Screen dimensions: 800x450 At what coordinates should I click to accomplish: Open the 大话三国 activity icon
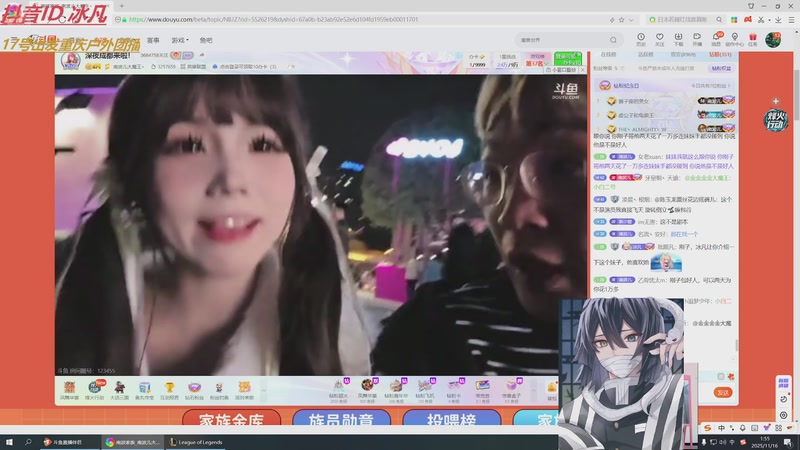click(119, 391)
